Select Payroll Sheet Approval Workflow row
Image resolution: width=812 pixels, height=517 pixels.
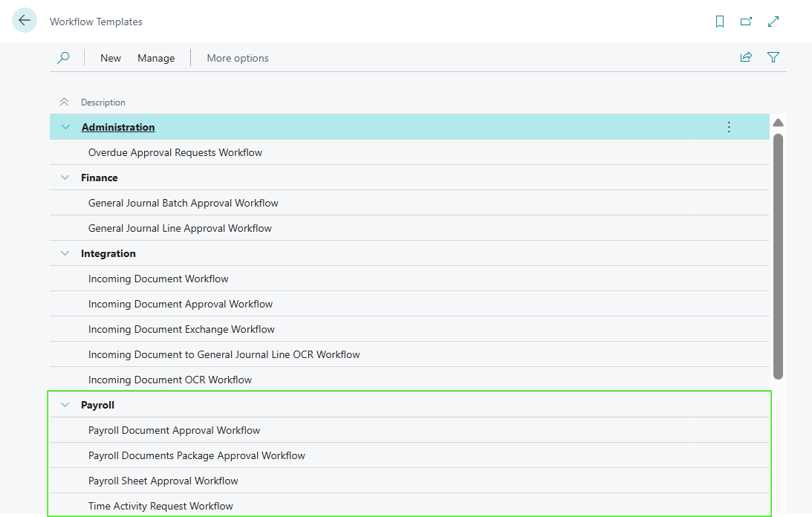(x=163, y=481)
